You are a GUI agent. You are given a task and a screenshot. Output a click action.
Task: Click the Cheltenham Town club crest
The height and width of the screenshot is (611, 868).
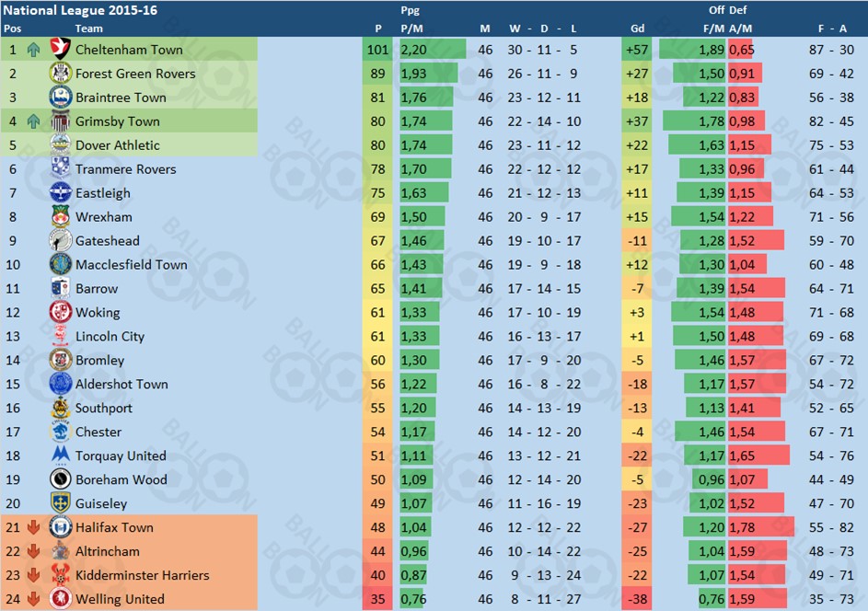pos(60,50)
